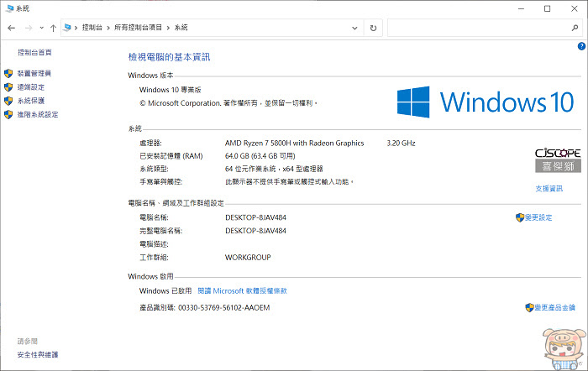The width and height of the screenshot is (588, 371).
Task: Open 遠端設定 from the sidebar
Action: click(31, 87)
